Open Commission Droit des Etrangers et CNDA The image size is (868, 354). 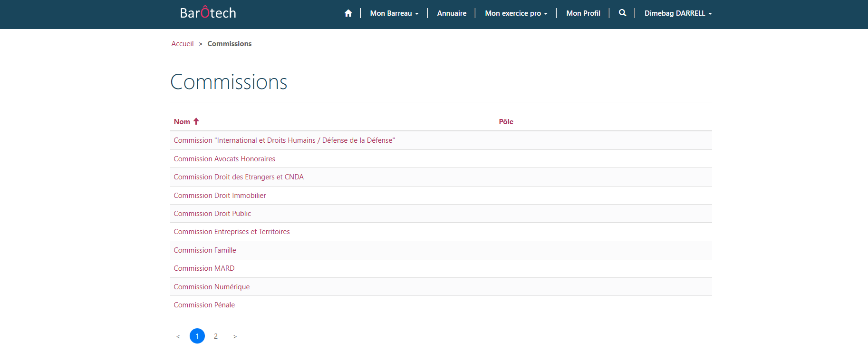pos(239,177)
